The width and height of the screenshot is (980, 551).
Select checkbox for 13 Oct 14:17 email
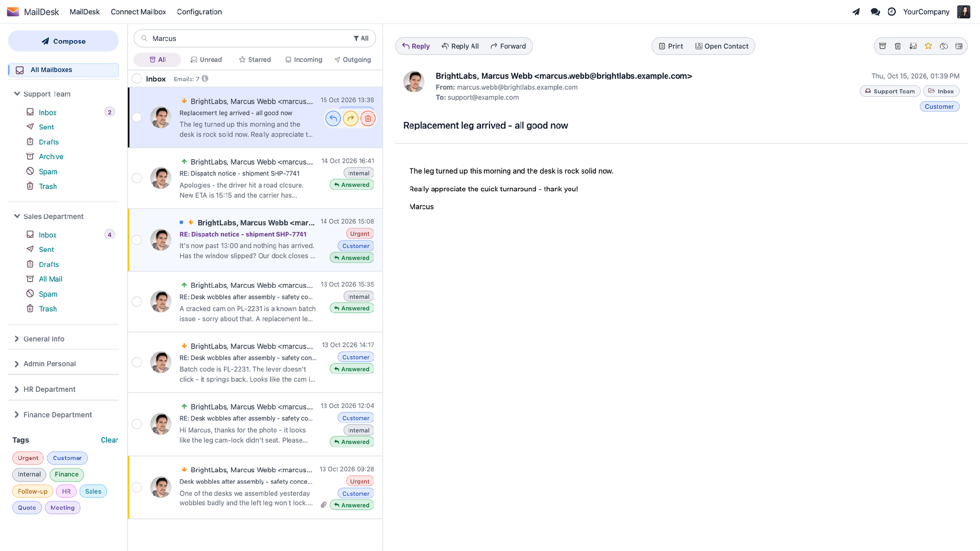click(x=137, y=362)
